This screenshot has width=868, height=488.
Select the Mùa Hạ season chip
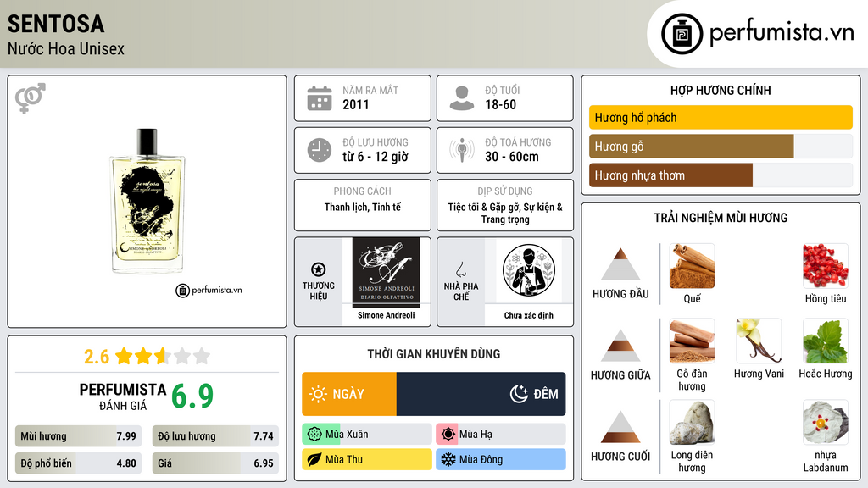(x=501, y=435)
